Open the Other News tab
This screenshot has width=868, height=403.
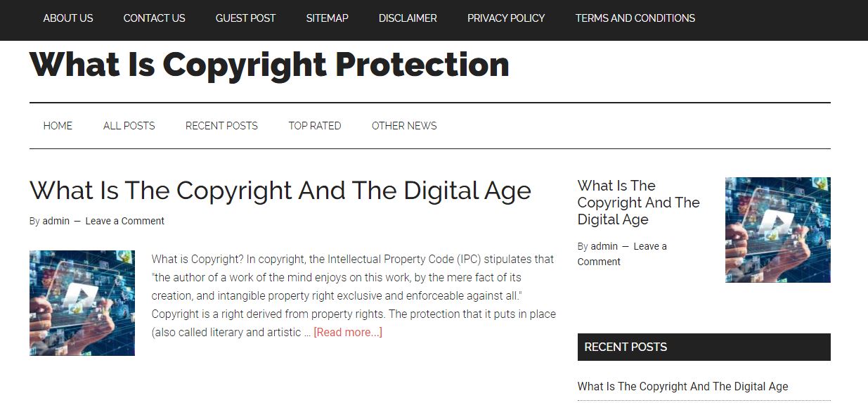click(x=404, y=126)
